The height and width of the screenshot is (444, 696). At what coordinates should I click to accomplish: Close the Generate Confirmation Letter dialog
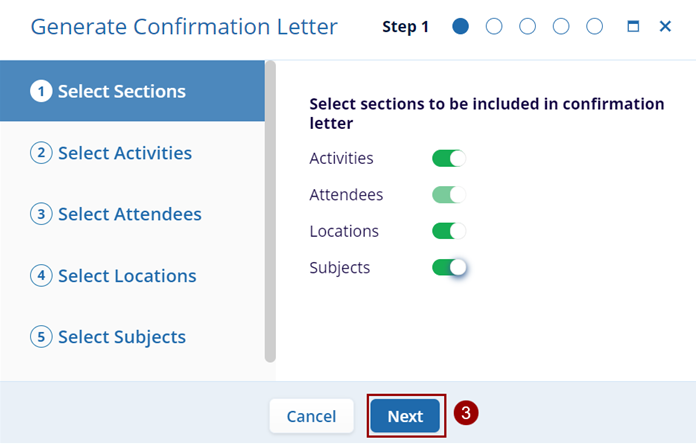[665, 27]
